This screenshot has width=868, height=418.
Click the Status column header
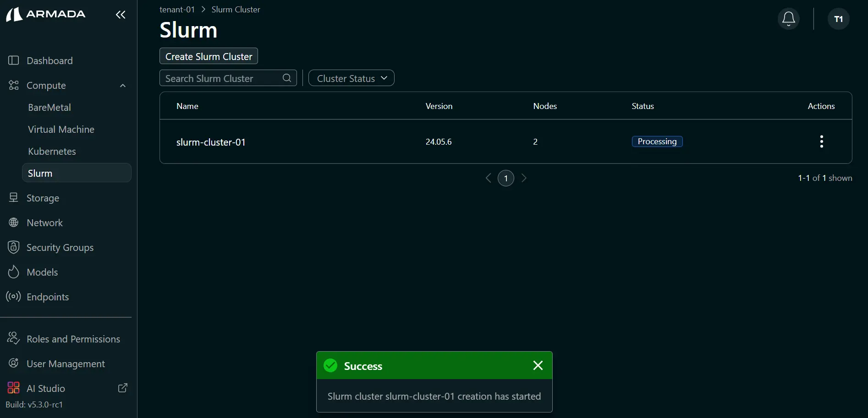643,106
